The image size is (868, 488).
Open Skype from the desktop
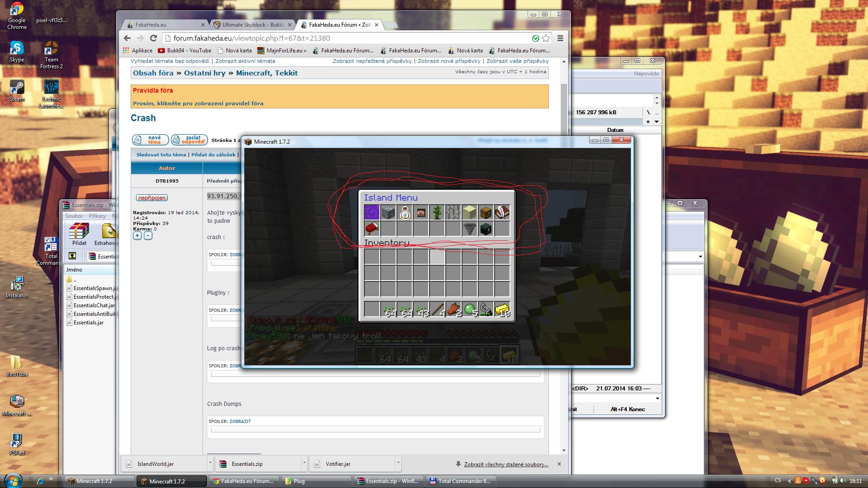17,52
